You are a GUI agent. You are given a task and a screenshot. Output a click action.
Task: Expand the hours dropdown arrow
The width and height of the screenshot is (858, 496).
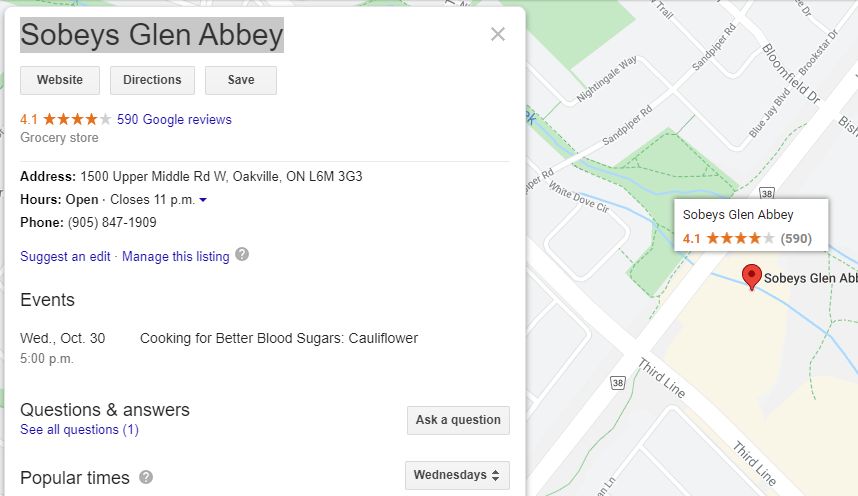[203, 200]
